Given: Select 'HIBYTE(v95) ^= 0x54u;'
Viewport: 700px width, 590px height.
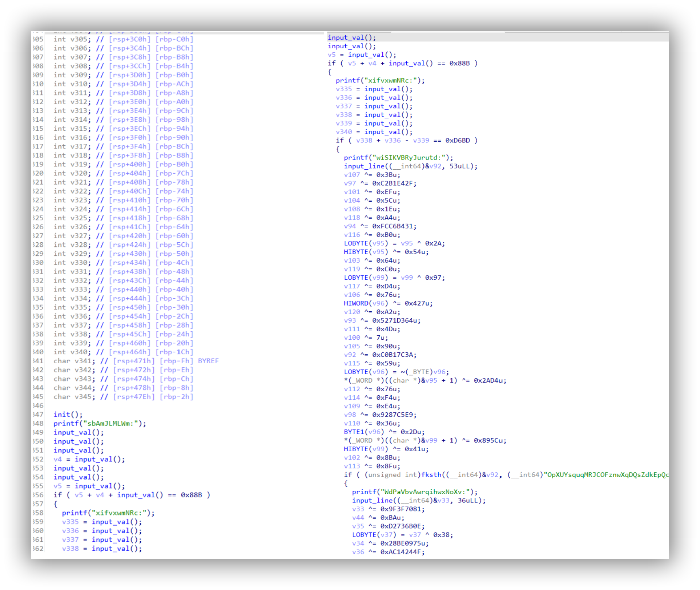Looking at the screenshot, I should (x=386, y=252).
